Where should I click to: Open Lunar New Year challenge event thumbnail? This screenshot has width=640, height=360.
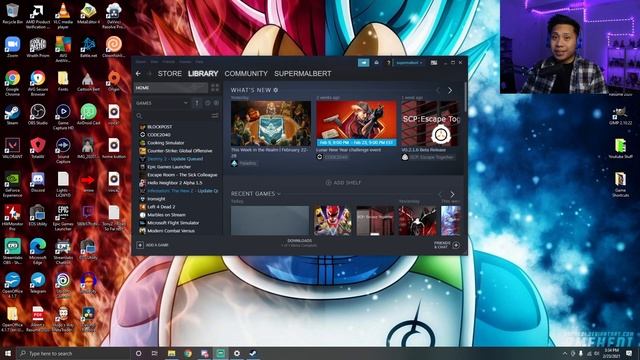tap(356, 123)
